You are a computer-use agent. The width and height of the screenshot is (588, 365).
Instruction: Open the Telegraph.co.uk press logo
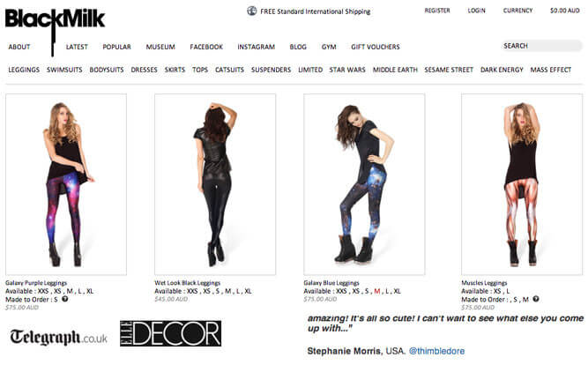(x=58, y=337)
